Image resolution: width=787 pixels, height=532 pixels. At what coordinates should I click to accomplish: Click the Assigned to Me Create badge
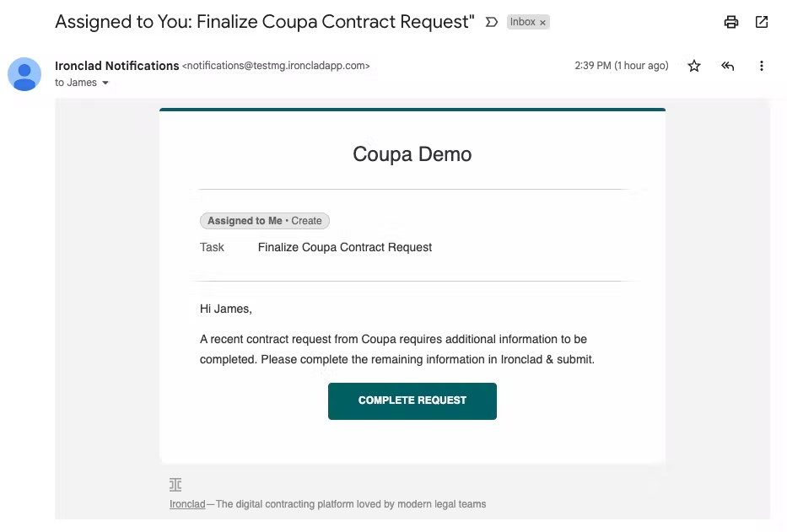coord(265,221)
